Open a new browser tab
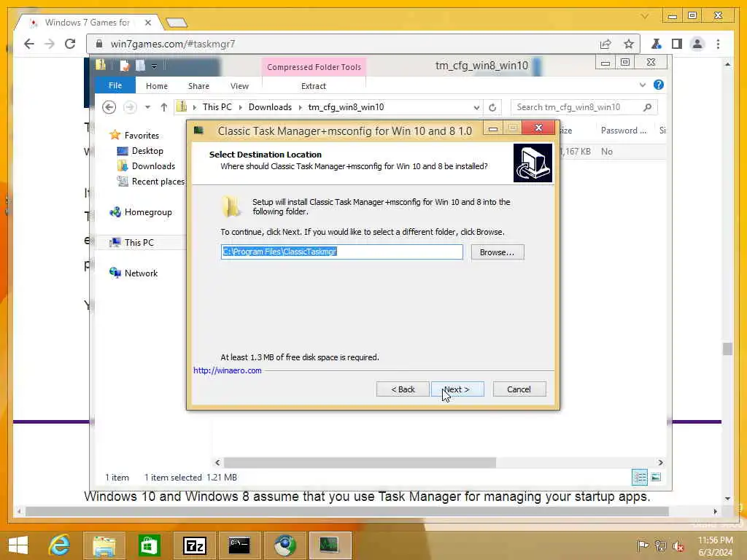This screenshot has height=560, width=747. [177, 23]
